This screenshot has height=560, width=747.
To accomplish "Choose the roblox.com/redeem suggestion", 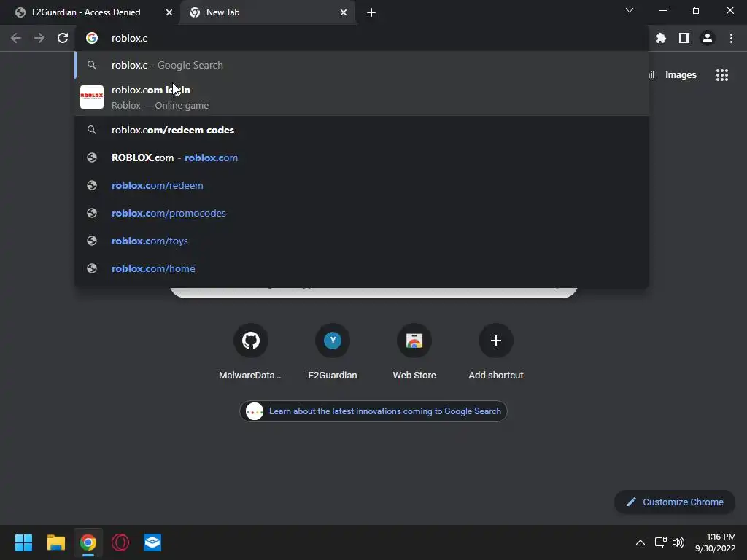I will click(362, 185).
